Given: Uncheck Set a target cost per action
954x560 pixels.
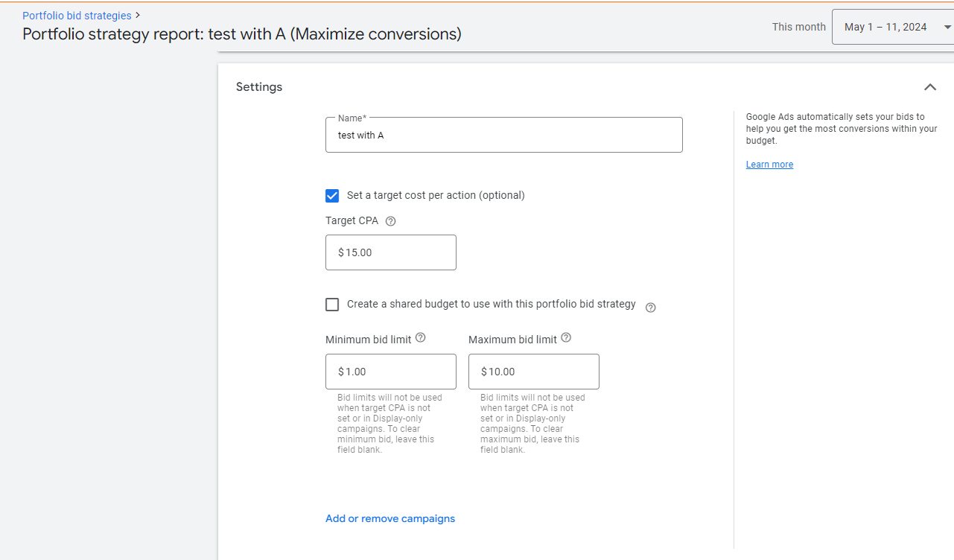Looking at the screenshot, I should [x=332, y=196].
